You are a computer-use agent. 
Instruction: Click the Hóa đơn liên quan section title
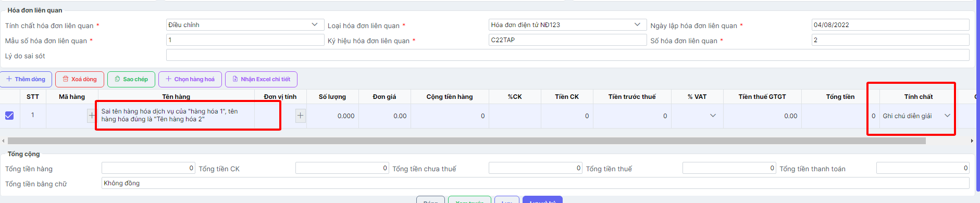click(35, 10)
